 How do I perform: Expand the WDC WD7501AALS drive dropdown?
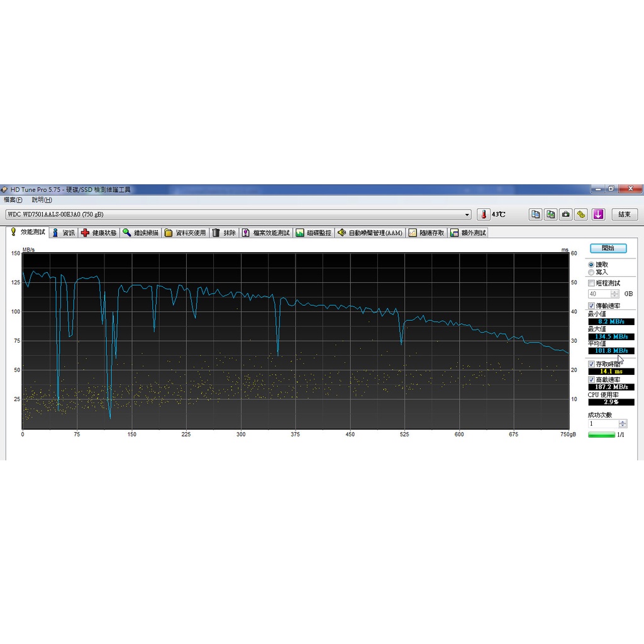[467, 214]
